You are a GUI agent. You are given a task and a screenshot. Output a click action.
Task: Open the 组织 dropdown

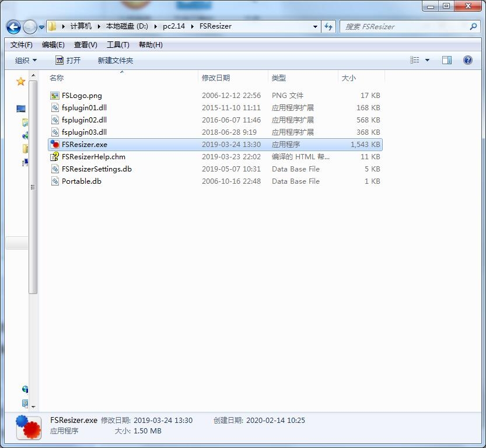[26, 61]
